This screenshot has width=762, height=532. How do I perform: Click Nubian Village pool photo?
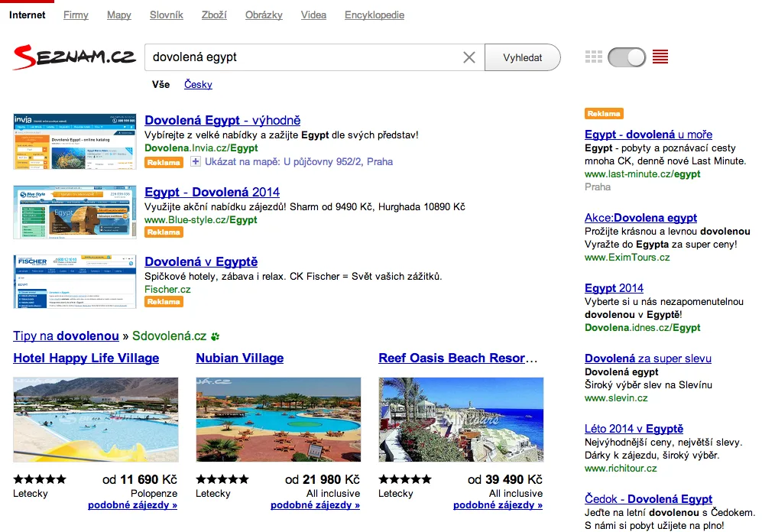[x=278, y=420]
